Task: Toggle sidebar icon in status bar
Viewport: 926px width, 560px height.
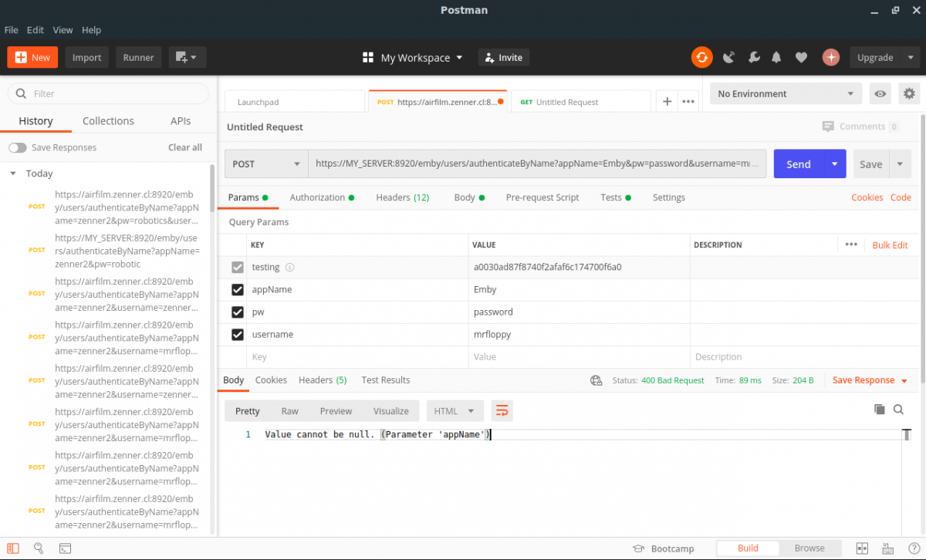Action: [15, 548]
